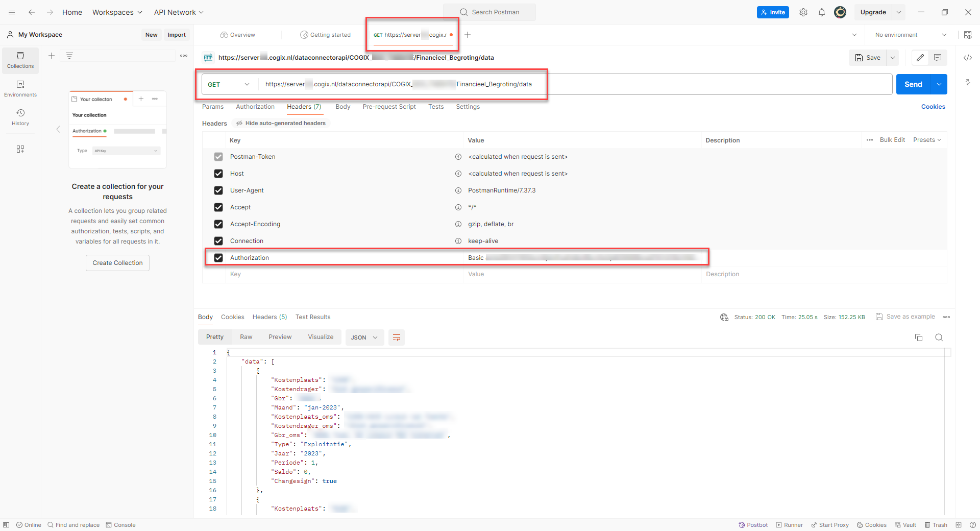The image size is (980, 531).
Task: Uncheck the Connection header
Action: (x=218, y=241)
